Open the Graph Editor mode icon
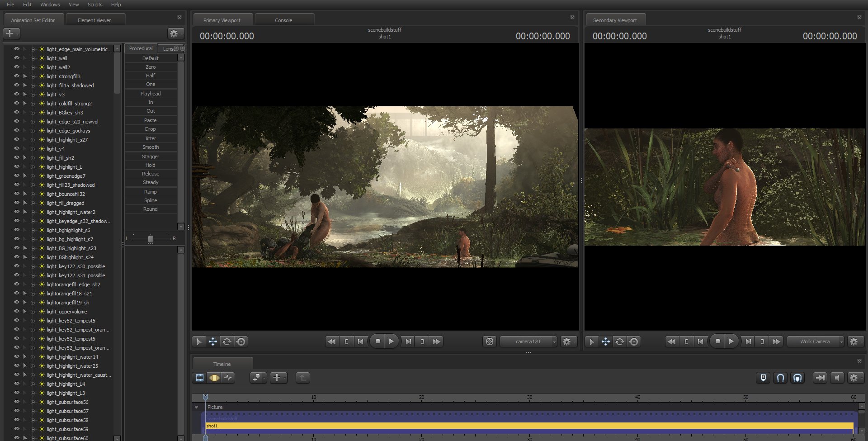 (228, 378)
